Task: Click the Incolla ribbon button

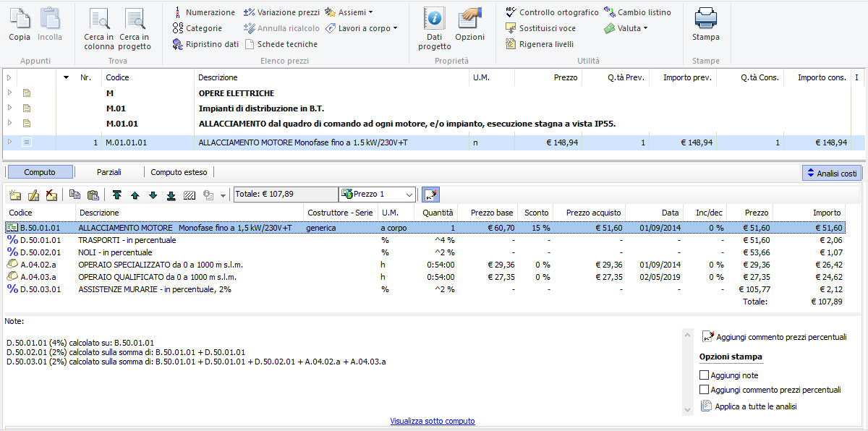Action: click(x=50, y=25)
